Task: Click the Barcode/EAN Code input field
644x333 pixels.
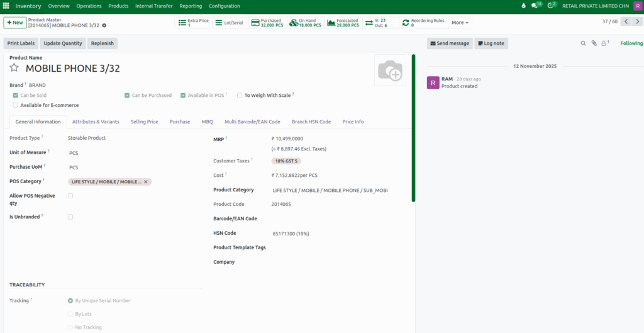Action: click(x=339, y=218)
